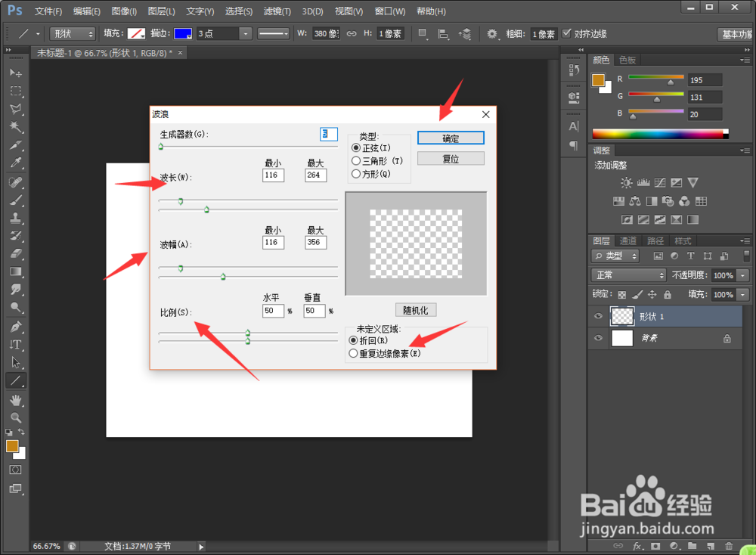
Task: Click the shape fill color swatch
Action: [x=136, y=34]
